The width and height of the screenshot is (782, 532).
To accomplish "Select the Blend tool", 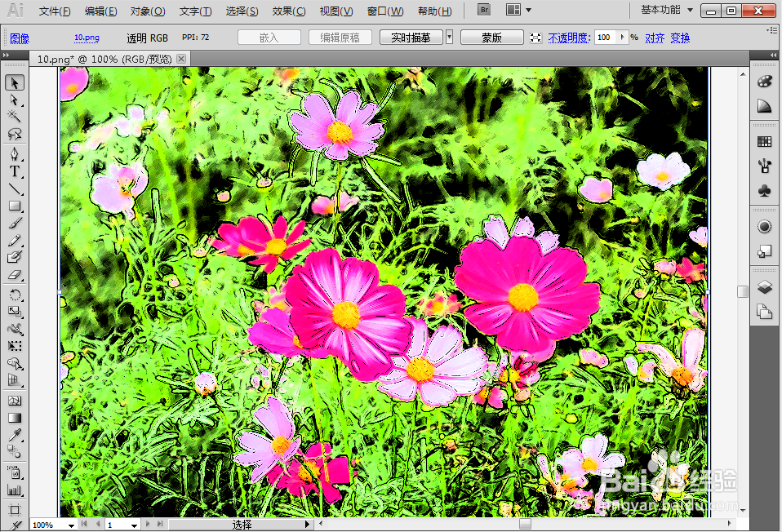I will click(x=15, y=452).
